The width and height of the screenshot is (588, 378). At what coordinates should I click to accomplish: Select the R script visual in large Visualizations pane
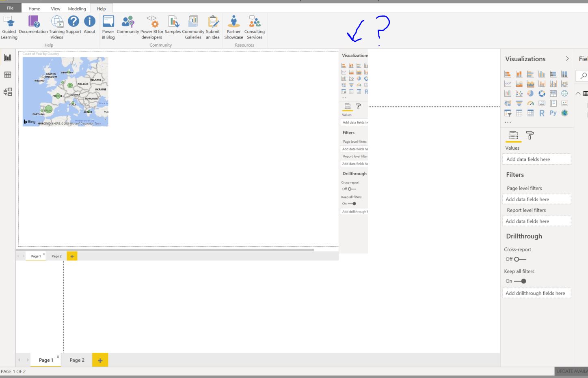[x=542, y=113]
